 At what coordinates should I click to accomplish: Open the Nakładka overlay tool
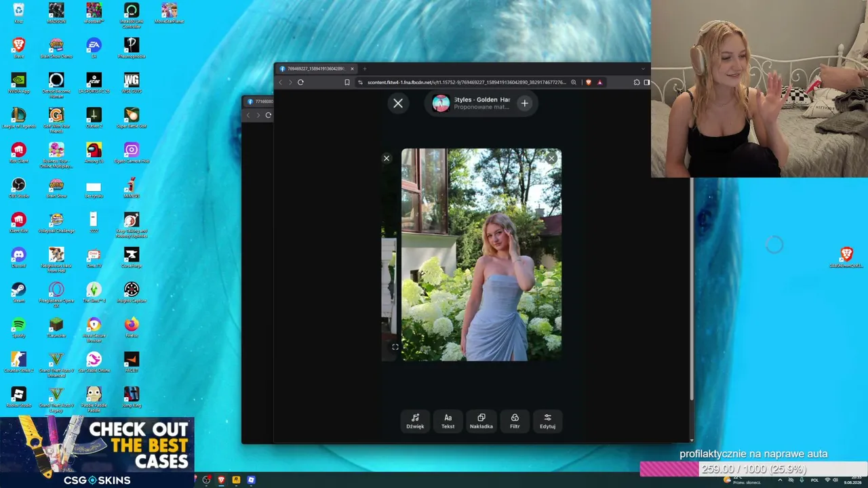[481, 421]
